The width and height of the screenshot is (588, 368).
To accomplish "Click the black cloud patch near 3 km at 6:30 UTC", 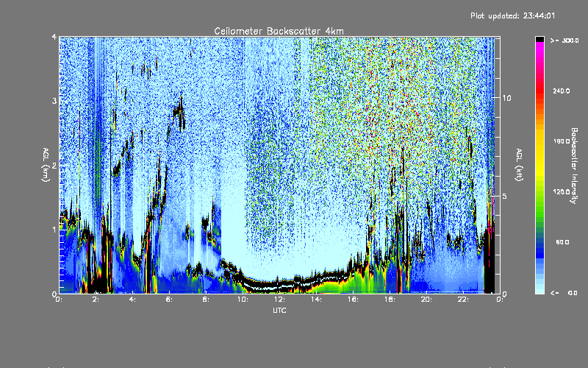I will [x=179, y=112].
